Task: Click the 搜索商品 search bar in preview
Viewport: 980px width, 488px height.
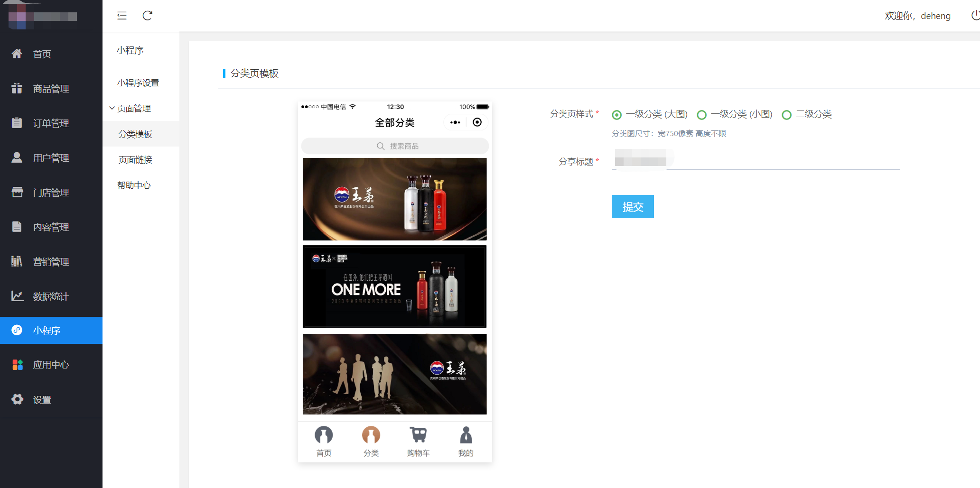Action: [395, 146]
